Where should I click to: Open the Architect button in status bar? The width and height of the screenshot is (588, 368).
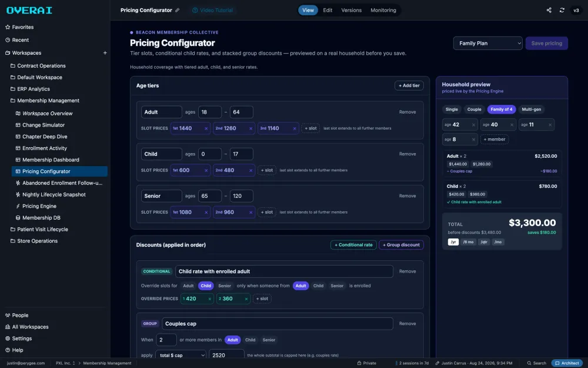tap(567, 363)
